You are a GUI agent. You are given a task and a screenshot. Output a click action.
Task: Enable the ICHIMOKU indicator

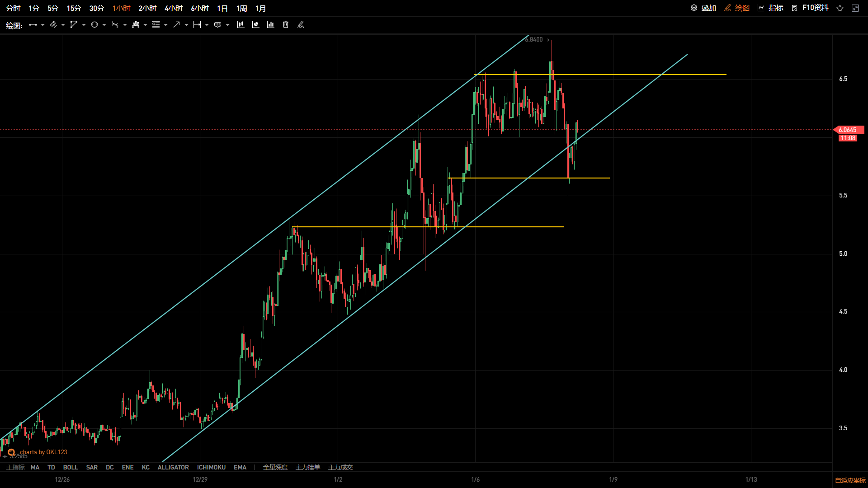(x=211, y=467)
